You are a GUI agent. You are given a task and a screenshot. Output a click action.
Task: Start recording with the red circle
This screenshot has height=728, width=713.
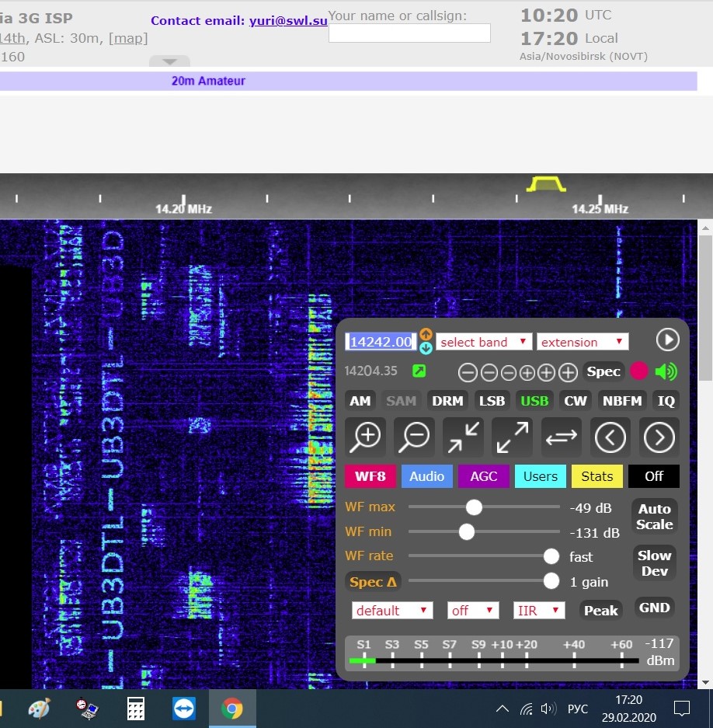pos(638,371)
